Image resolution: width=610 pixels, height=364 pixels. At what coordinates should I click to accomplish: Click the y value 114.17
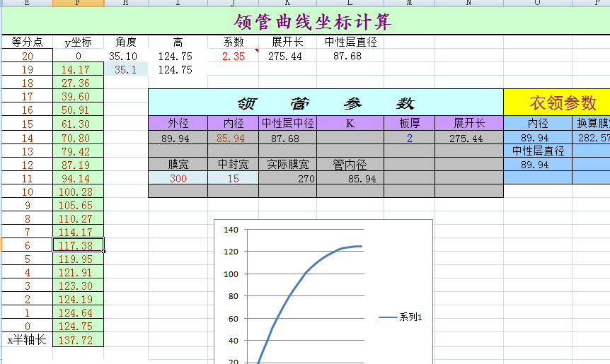click(x=78, y=232)
